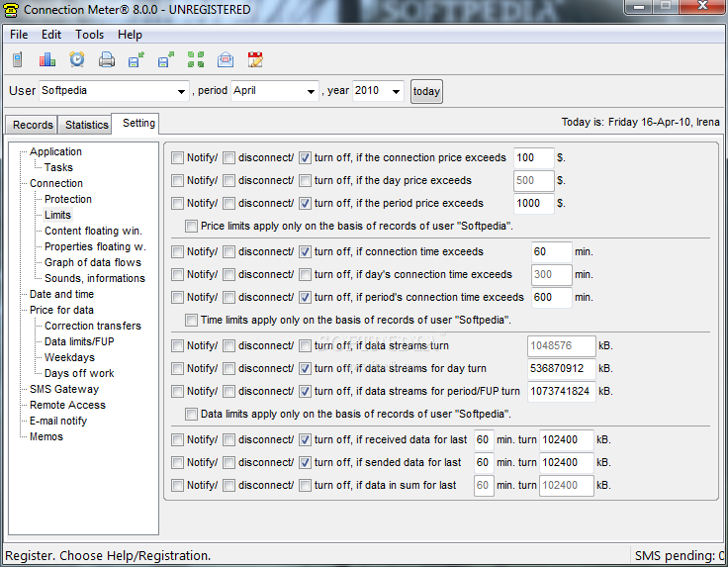The width and height of the screenshot is (728, 567).
Task: Click the envelope mail icon
Action: point(226,59)
